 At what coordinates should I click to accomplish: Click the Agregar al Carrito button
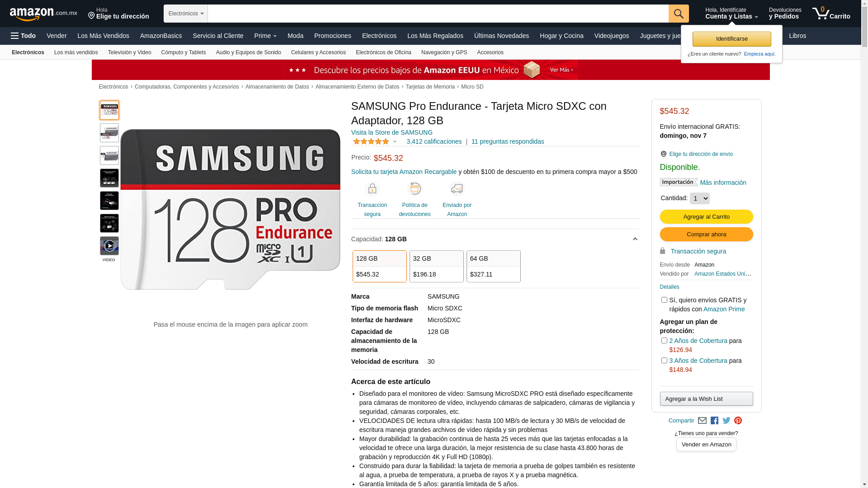706,217
